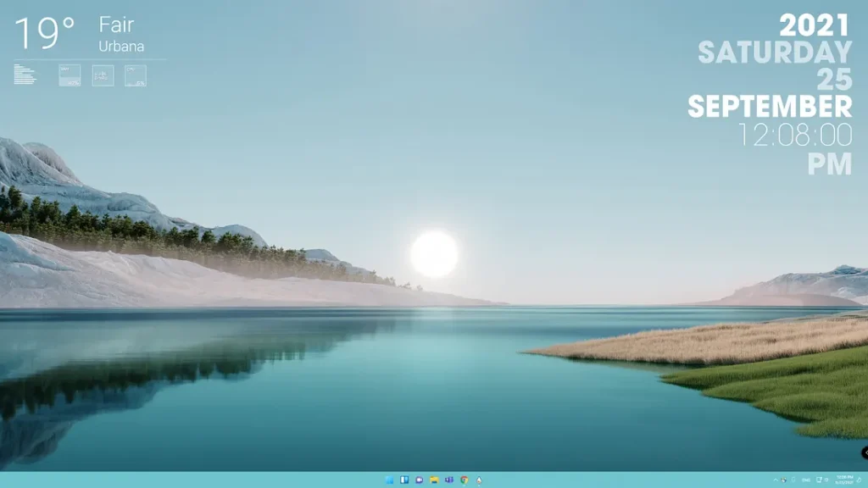Open Microsoft Teams from the taskbar
The width and height of the screenshot is (868, 488).
click(x=449, y=480)
